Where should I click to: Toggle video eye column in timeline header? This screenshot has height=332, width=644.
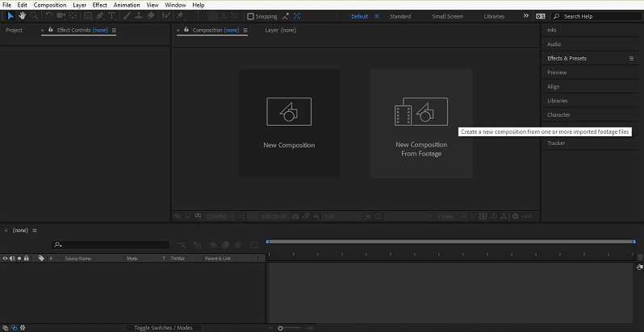click(x=5, y=258)
